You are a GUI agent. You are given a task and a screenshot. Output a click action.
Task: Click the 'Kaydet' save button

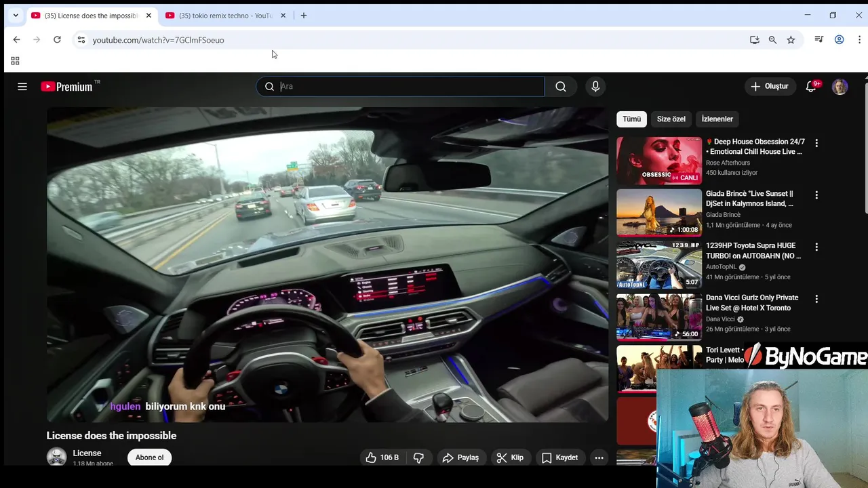coord(559,457)
